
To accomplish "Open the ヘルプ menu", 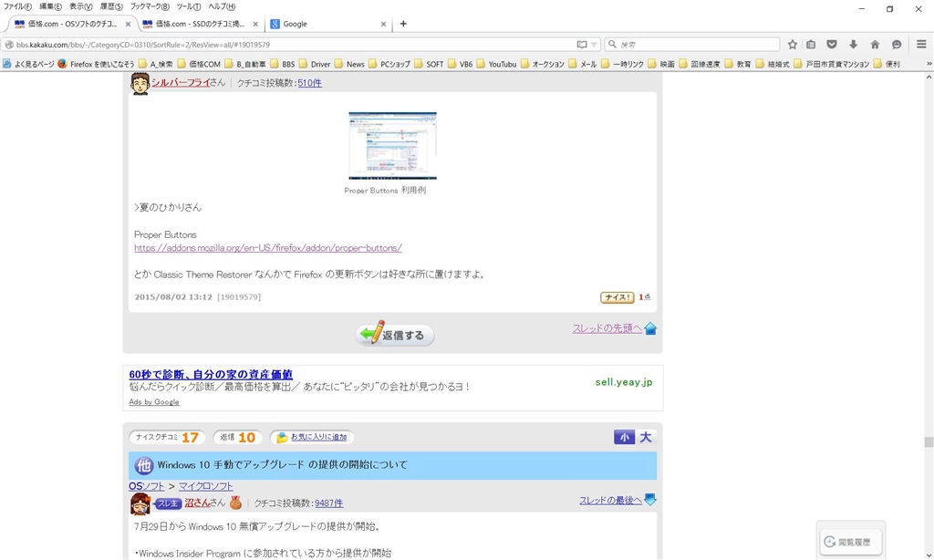I will pos(222,6).
